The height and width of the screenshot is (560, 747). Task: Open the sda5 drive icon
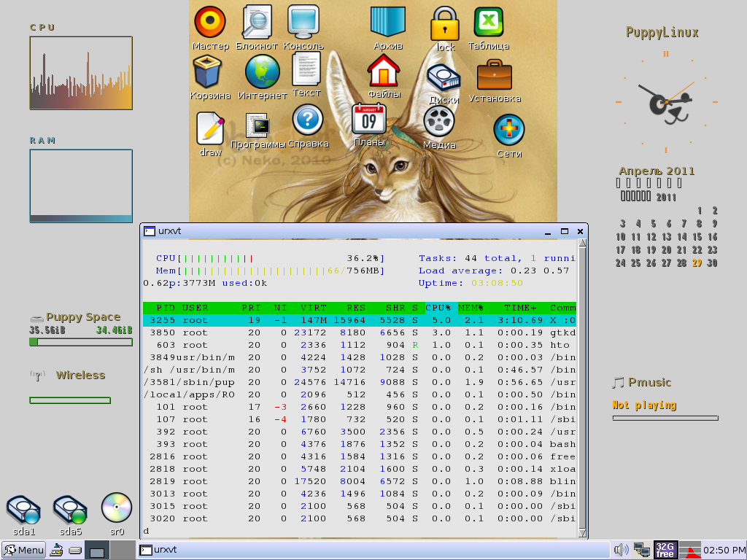coord(70,510)
